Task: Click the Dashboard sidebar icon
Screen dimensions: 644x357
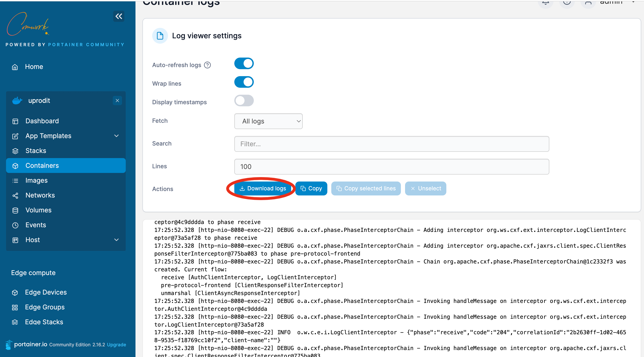Action: pos(16,121)
